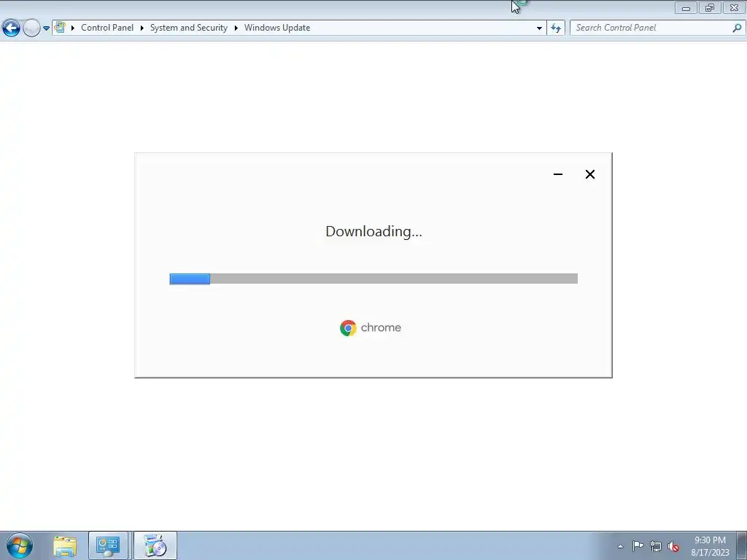Click the Control Panel address bar icon

coord(60,28)
